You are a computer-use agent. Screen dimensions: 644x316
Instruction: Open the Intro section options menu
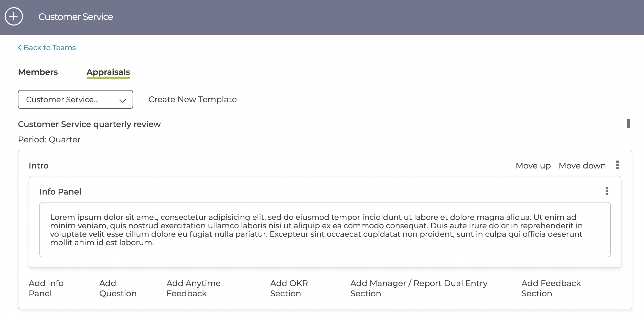click(618, 165)
